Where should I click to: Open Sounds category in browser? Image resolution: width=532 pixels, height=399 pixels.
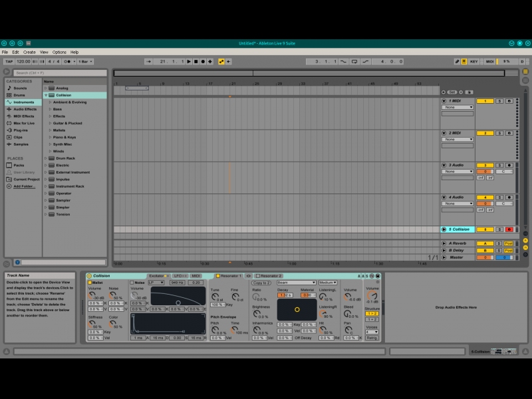click(x=20, y=88)
